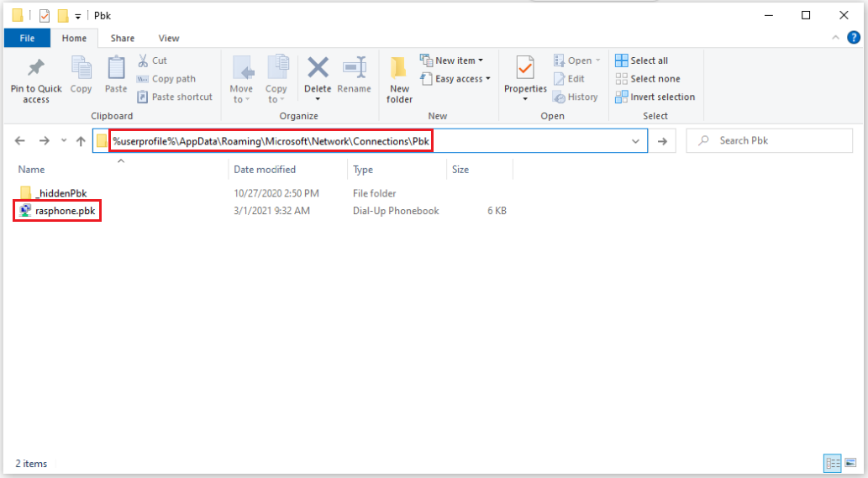Collapse the ribbon with the chevron
Viewport: 868px width, 478px height.
coord(836,38)
